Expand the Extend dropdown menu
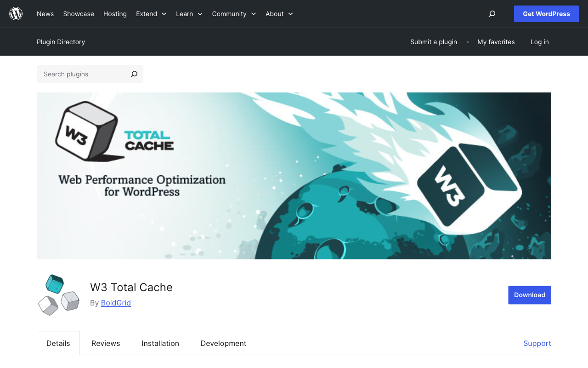 point(151,14)
